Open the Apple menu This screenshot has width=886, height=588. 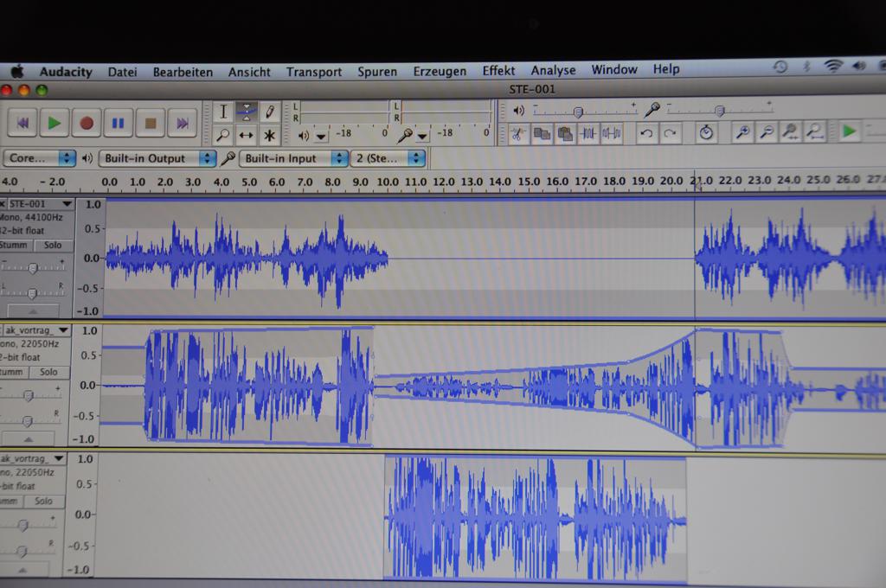pos(18,72)
